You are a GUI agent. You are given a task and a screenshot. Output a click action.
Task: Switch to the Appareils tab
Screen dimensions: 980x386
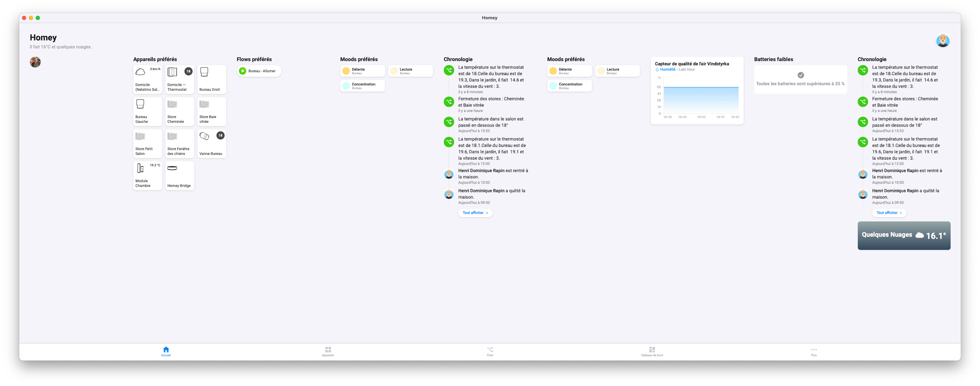(x=328, y=351)
